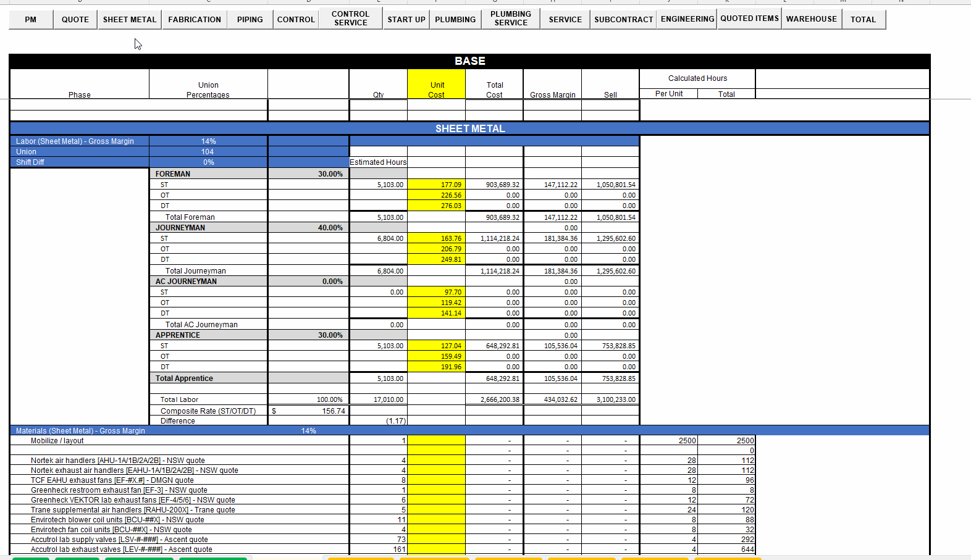This screenshot has width=971, height=560.
Task: Click the Union value cell showing 104
Action: point(208,152)
